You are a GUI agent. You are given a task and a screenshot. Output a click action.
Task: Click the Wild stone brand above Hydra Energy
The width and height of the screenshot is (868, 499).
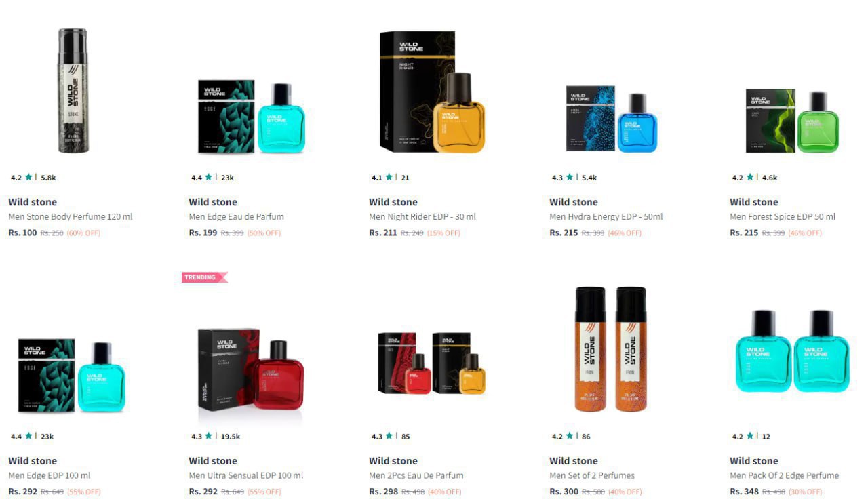574,202
